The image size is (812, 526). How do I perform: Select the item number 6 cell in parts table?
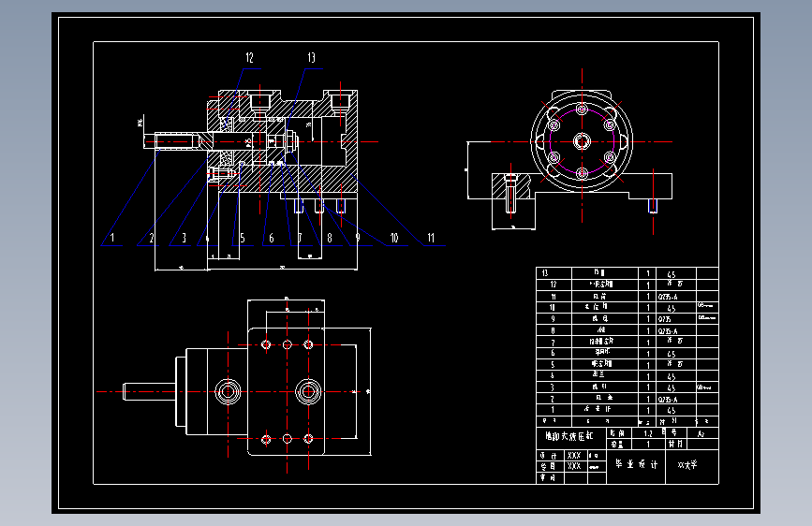(x=554, y=353)
